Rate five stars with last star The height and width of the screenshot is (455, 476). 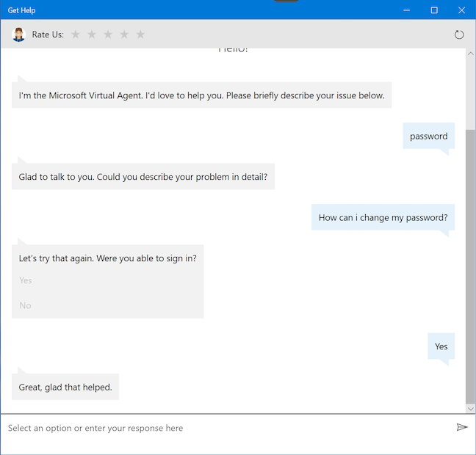[x=140, y=34]
